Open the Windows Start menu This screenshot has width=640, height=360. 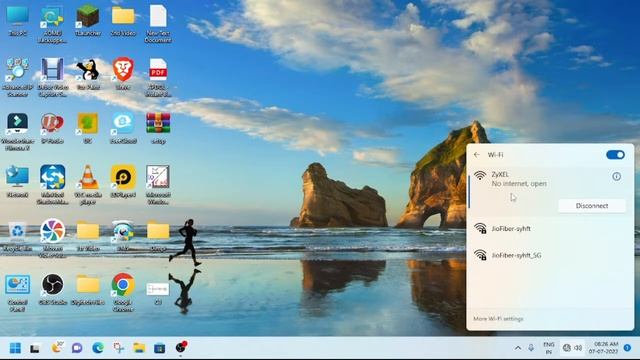tap(15, 348)
